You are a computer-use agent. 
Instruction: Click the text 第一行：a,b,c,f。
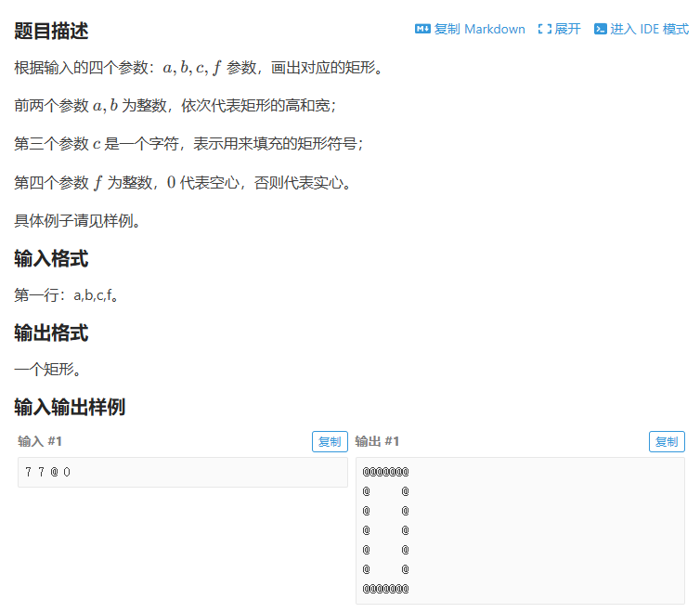coord(67,295)
